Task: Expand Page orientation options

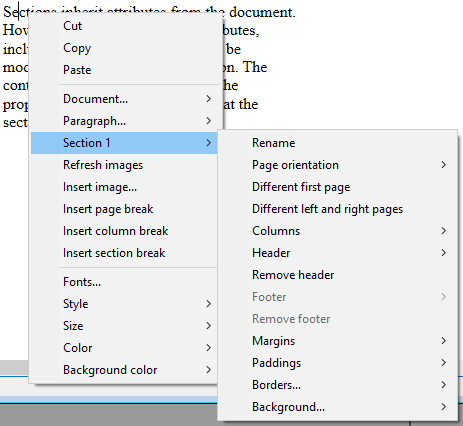Action: pos(337,165)
